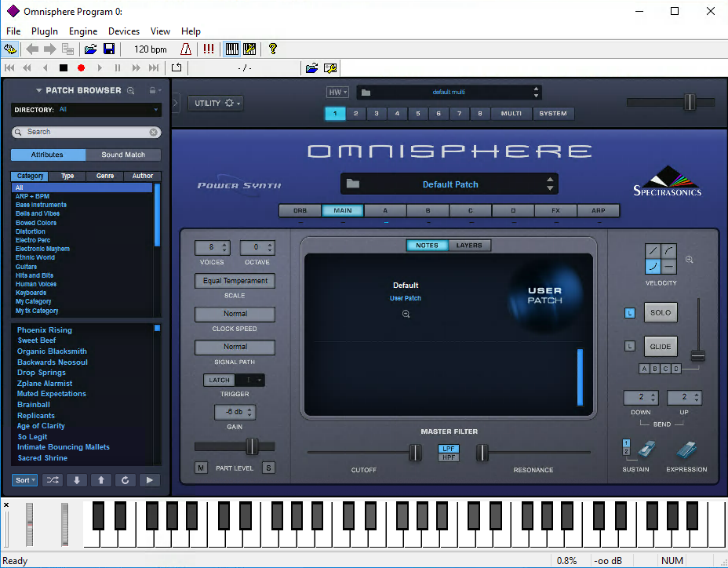Click the expression pedal icon
The image size is (728, 568).
[686, 450]
